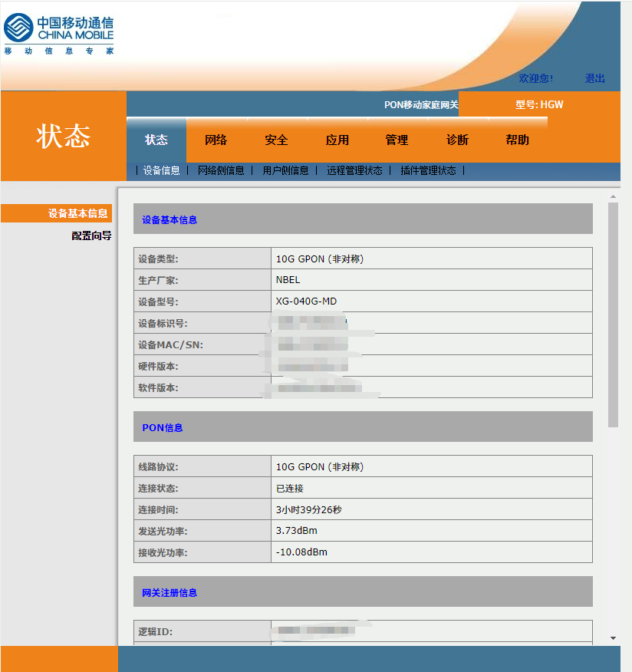Click the 软件版本 label

click(x=158, y=388)
